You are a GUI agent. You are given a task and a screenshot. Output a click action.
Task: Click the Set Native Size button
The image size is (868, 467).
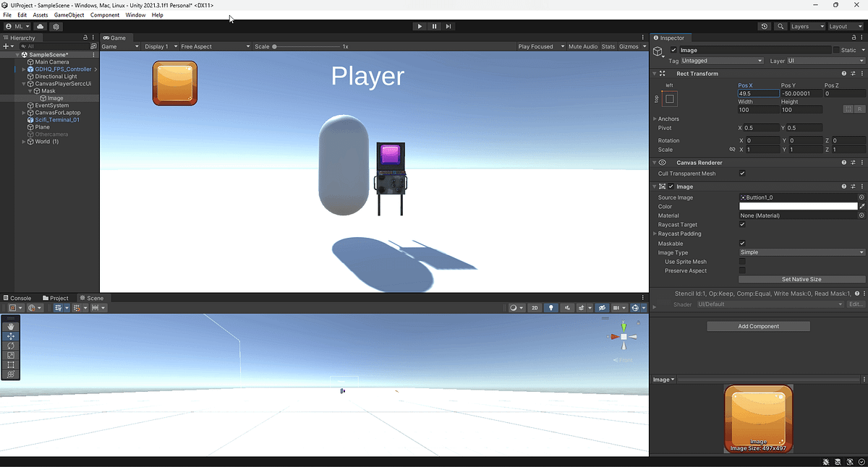(x=801, y=279)
